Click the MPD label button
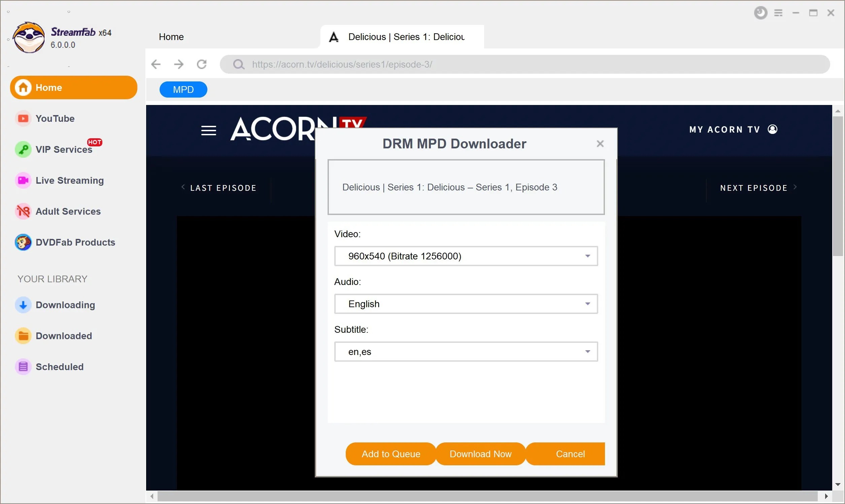This screenshot has width=845, height=504. point(183,90)
